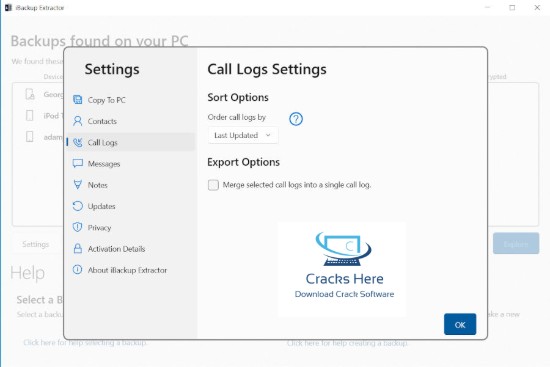Switch to Contacts settings
550x367 pixels.
(x=130, y=121)
